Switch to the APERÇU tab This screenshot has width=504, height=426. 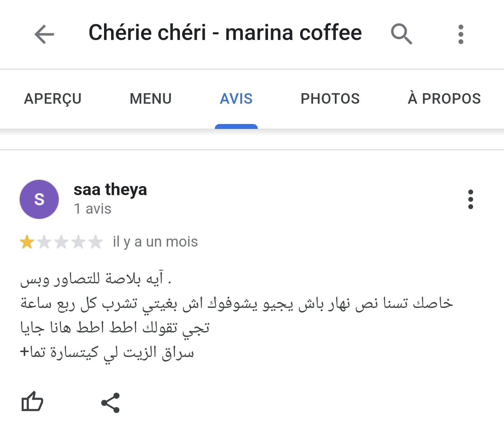click(53, 98)
